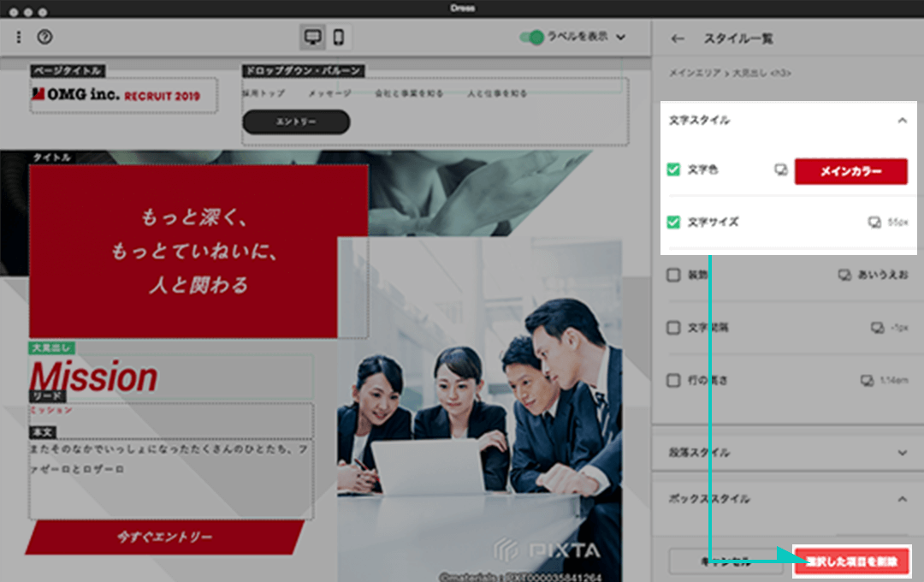Image resolution: width=924 pixels, height=582 pixels.
Task: Switch to smartphone preview mode icon
Action: coord(340,37)
